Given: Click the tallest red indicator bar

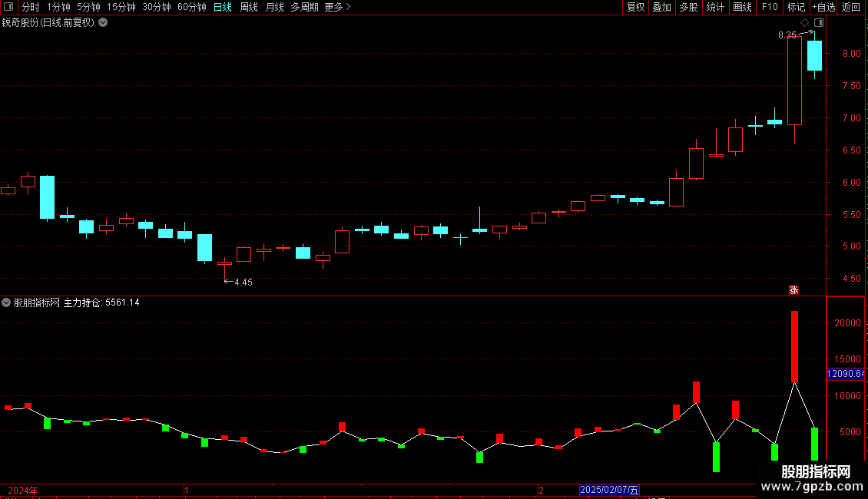Looking at the screenshot, I should coord(794,346).
